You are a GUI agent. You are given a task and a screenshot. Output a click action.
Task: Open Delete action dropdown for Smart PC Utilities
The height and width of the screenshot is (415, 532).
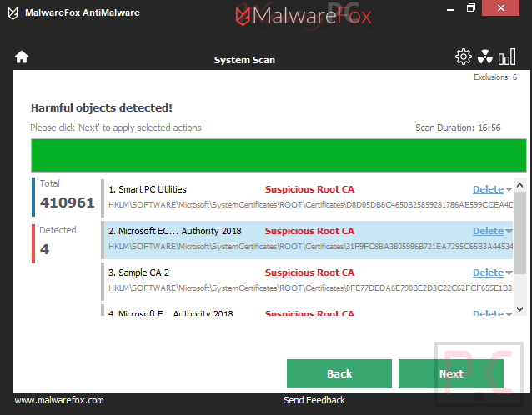pyautogui.click(x=509, y=189)
